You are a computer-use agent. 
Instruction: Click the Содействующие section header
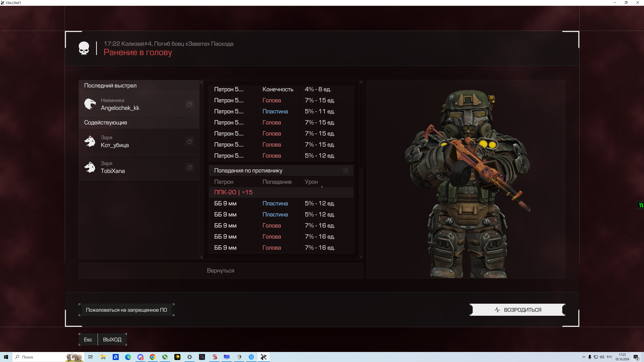click(x=139, y=122)
